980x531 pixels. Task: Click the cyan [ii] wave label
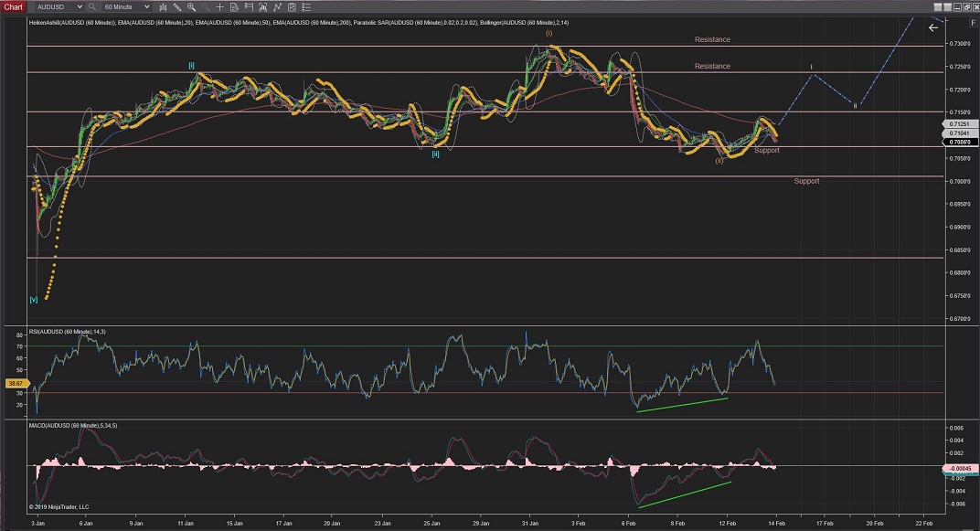435,154
